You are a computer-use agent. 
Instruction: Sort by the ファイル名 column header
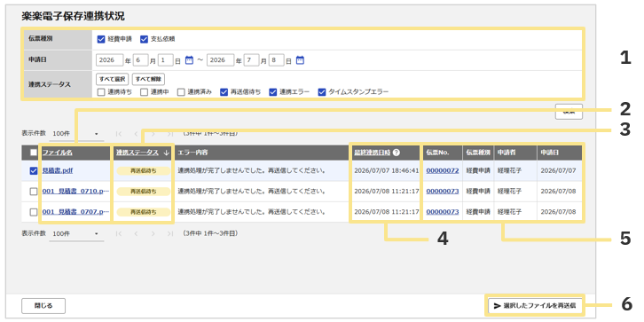[x=57, y=153]
